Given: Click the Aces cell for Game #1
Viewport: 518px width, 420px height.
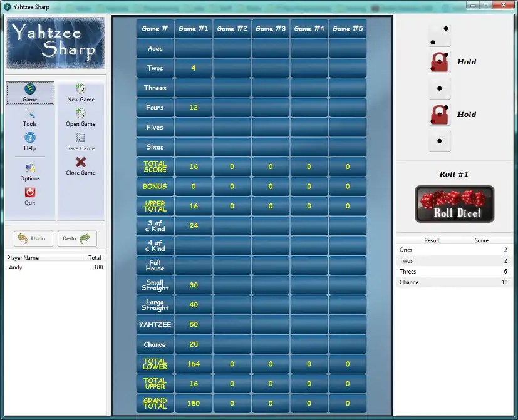Looking at the screenshot, I should pos(194,49).
